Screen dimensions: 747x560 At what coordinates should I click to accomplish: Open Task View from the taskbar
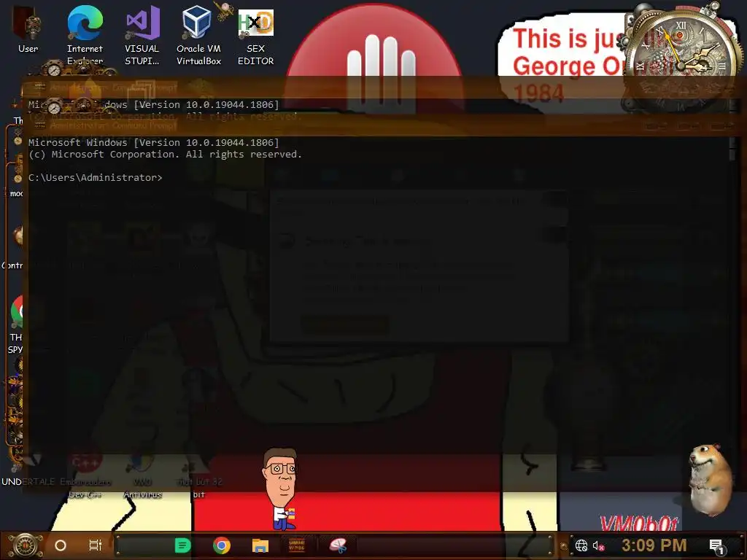click(x=96, y=545)
